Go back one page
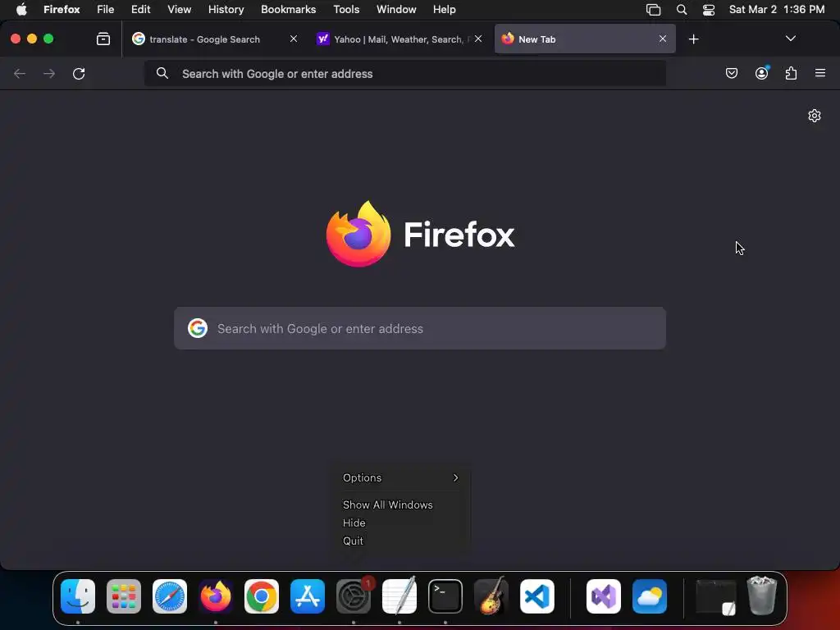 [20, 73]
